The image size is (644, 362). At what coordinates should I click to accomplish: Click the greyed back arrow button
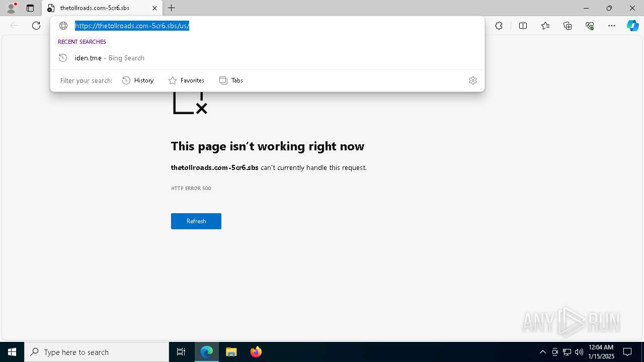[x=14, y=26]
